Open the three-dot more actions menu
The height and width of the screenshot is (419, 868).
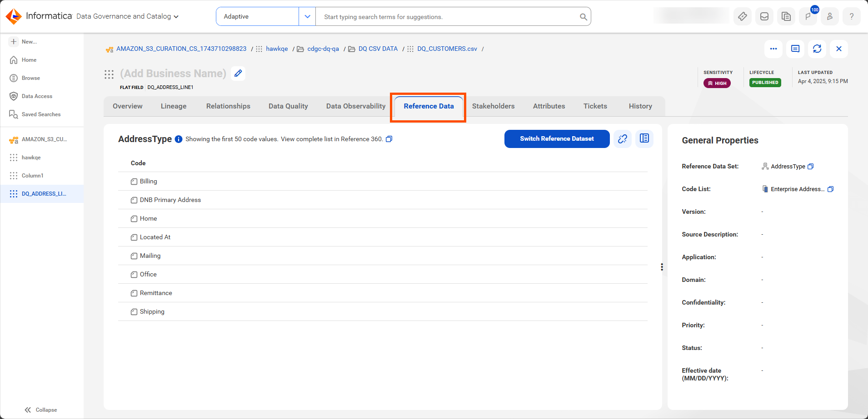point(773,49)
